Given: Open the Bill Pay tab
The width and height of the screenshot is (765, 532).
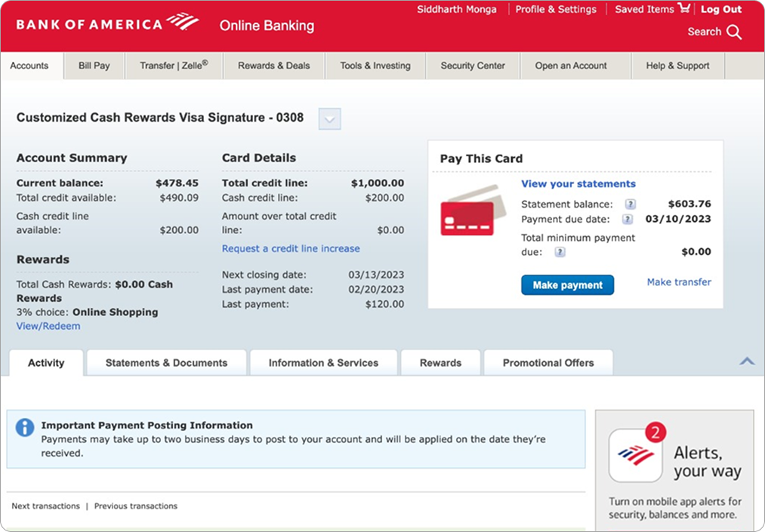Looking at the screenshot, I should point(94,66).
